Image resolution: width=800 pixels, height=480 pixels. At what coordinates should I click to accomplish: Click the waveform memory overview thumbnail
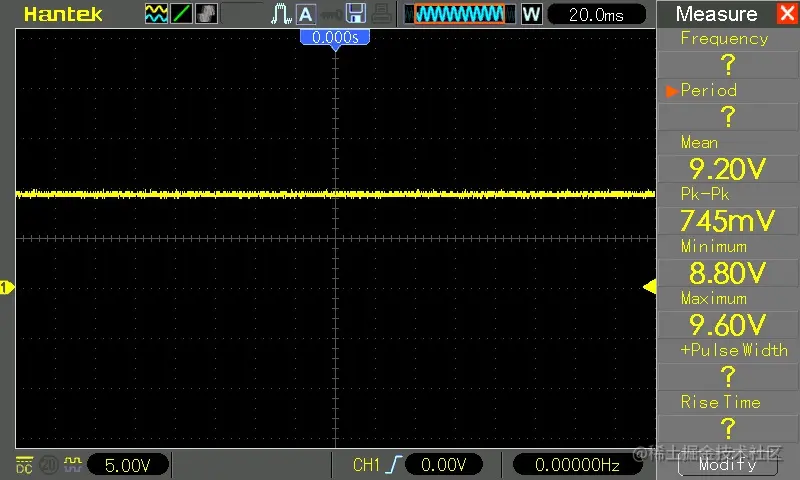tap(460, 14)
